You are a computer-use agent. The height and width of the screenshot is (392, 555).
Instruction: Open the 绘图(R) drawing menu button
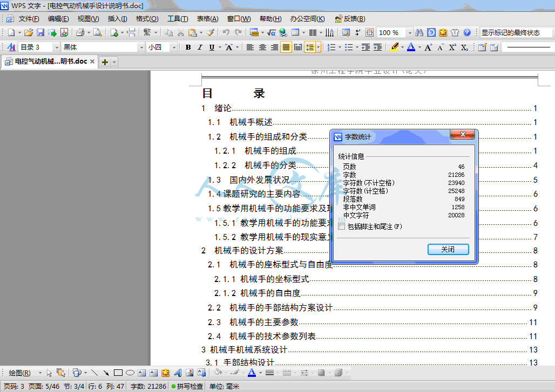(x=20, y=373)
